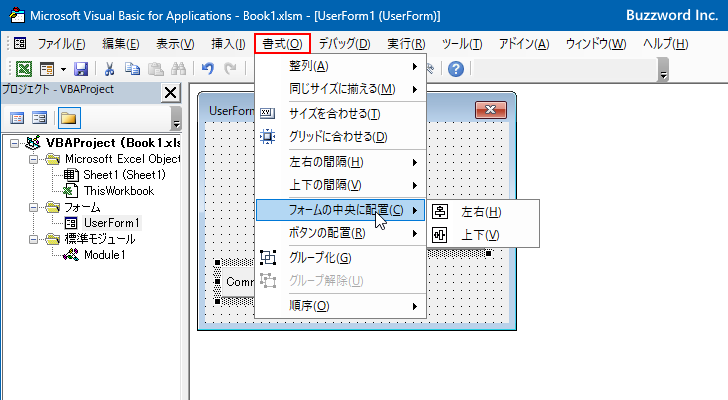
Task: Open the ツール(T) menu
Action: point(462,44)
